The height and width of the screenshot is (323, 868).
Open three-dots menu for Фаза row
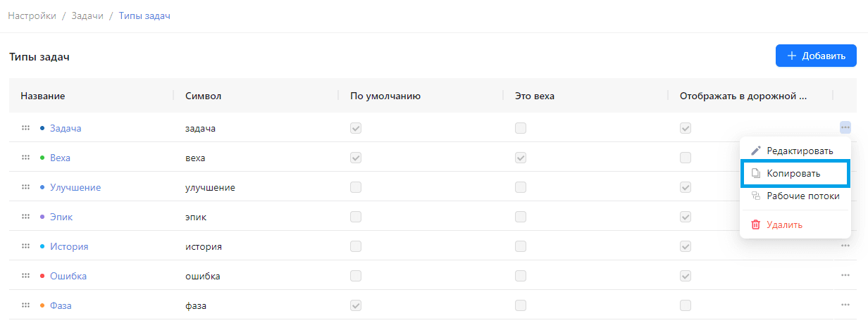845,305
